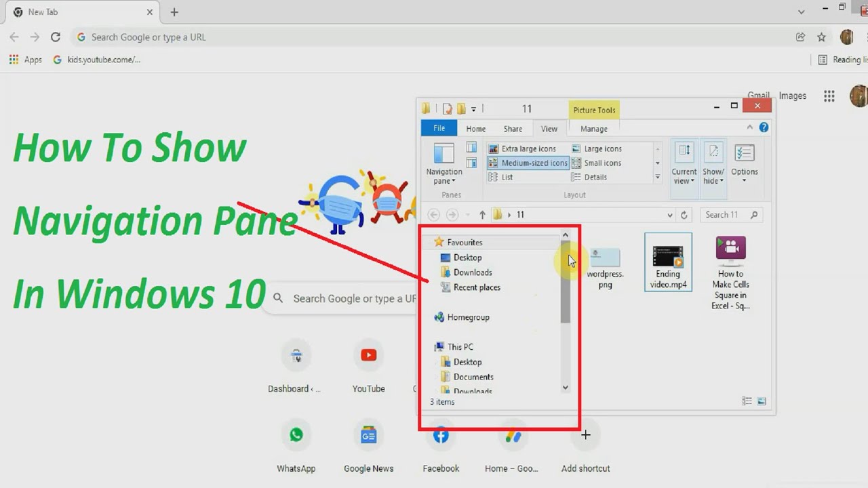
Task: Choose Small icons layout
Action: [x=597, y=163]
